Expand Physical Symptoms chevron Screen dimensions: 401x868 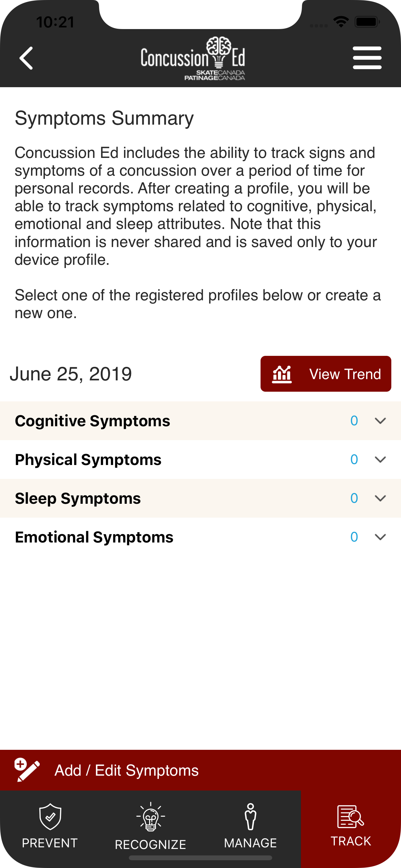380,459
